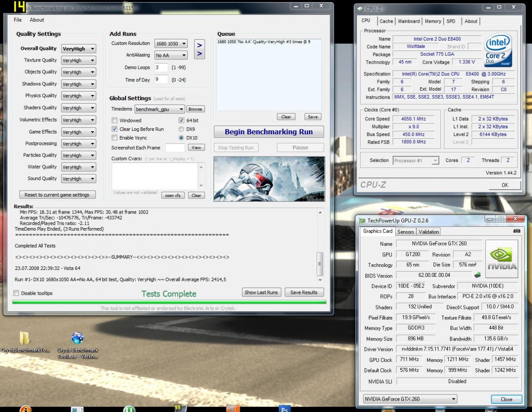Uncheck Clear Log Before Run
Viewport: 532px width, 412px height.
pyautogui.click(x=115, y=129)
